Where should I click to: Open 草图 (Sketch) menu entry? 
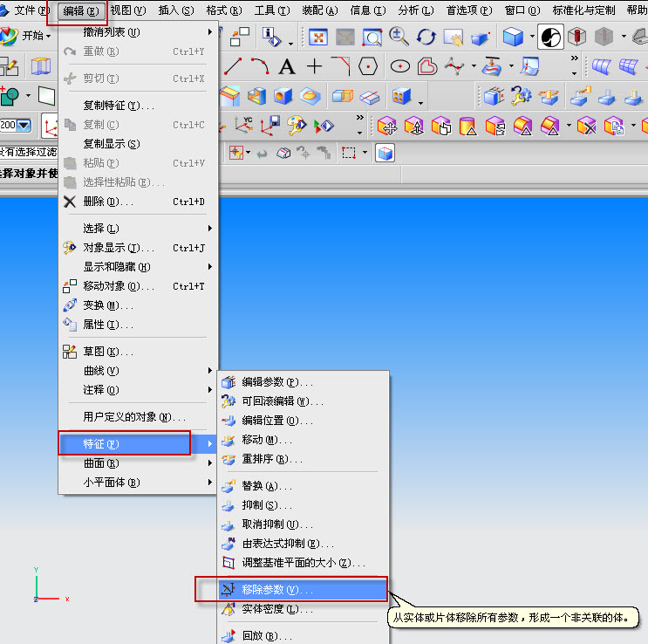[138, 352]
